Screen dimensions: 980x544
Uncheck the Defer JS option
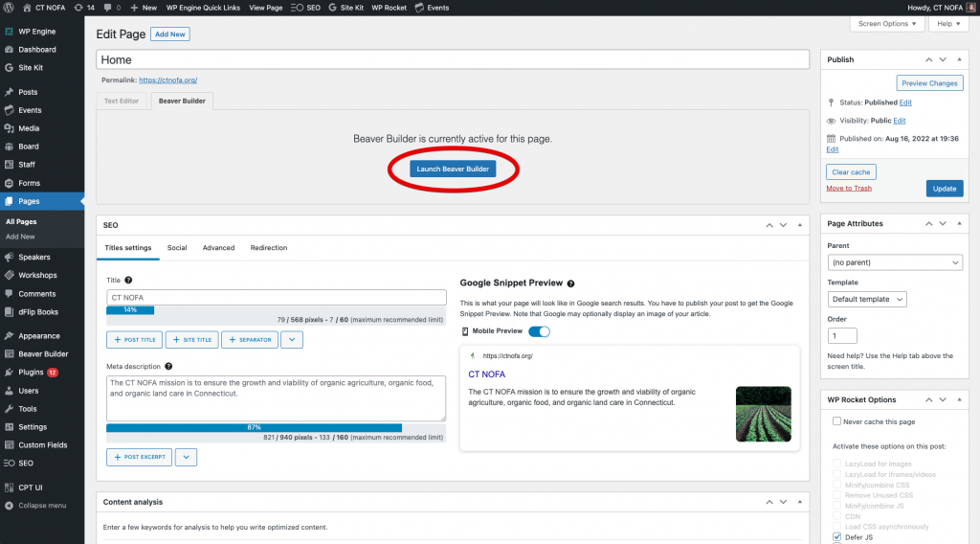point(836,537)
